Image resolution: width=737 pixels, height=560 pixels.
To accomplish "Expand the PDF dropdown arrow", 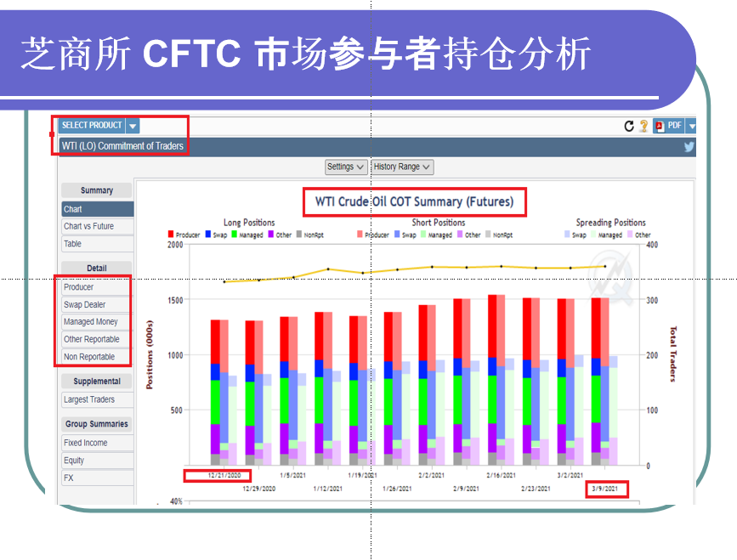I will pyautogui.click(x=691, y=126).
